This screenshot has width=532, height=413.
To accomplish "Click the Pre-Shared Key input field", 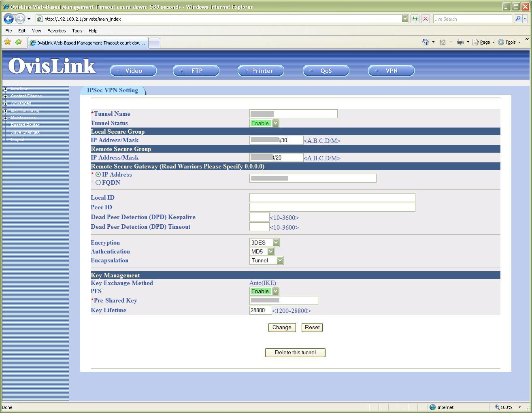I will 284,300.
